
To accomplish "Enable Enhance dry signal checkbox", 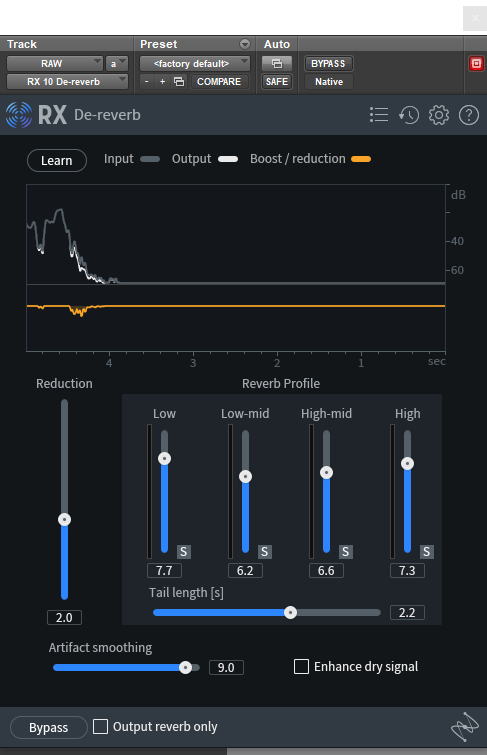I will [x=302, y=666].
